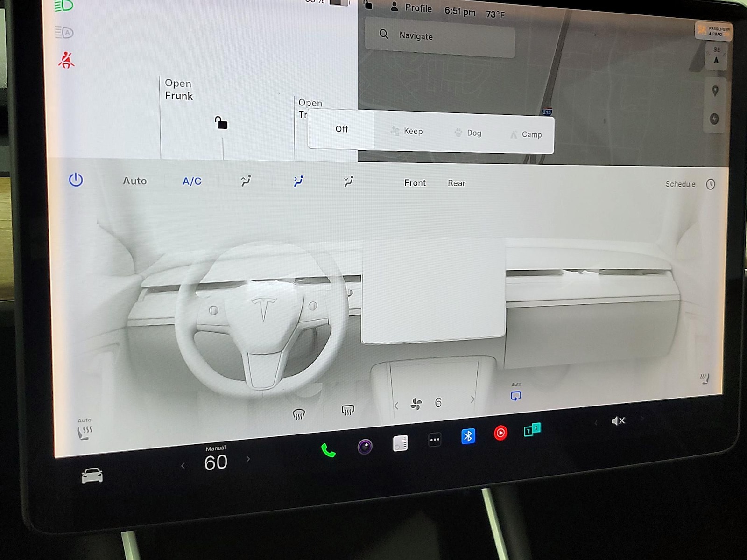
Task: Unmute using the volume speaker icon
Action: 618,421
